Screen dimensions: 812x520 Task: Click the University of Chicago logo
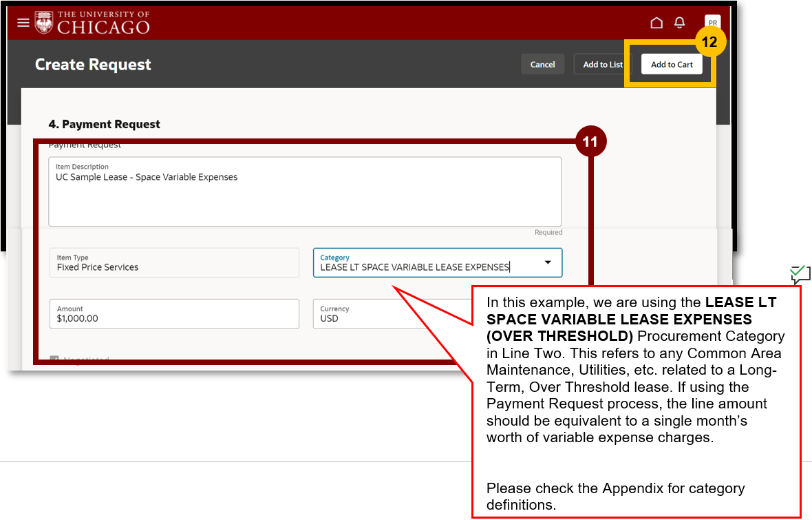(92, 23)
